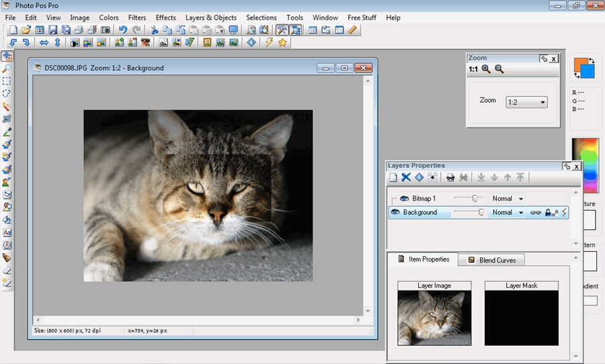Toggle the Background layer lock icon

coord(548,212)
